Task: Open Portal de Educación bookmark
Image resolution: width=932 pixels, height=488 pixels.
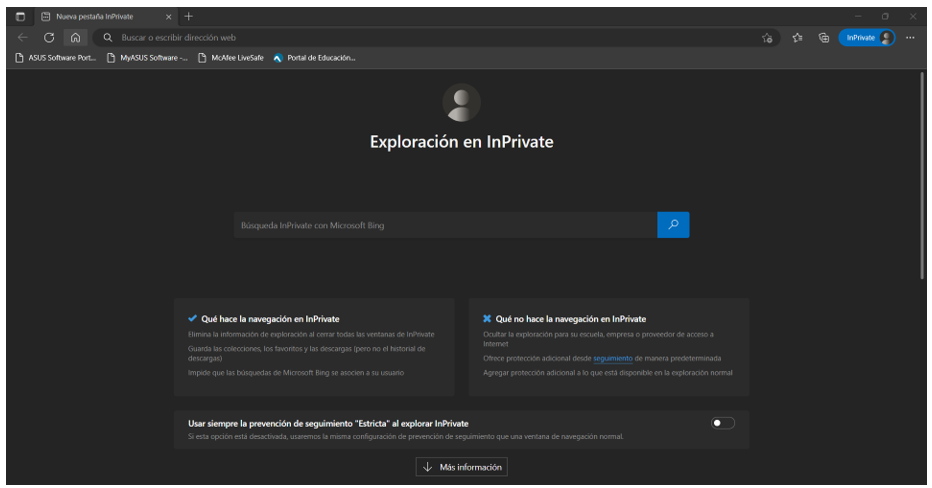Action: point(314,58)
